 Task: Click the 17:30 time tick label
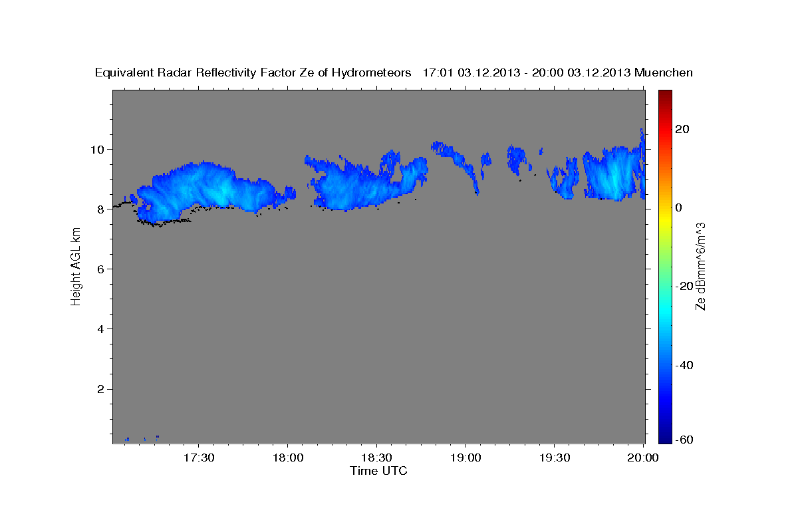pos(199,458)
